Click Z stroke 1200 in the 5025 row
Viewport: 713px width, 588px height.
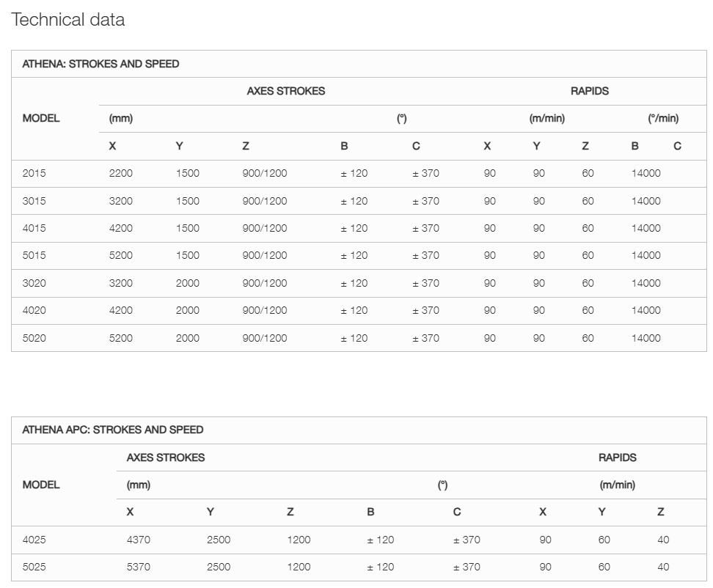coord(299,567)
